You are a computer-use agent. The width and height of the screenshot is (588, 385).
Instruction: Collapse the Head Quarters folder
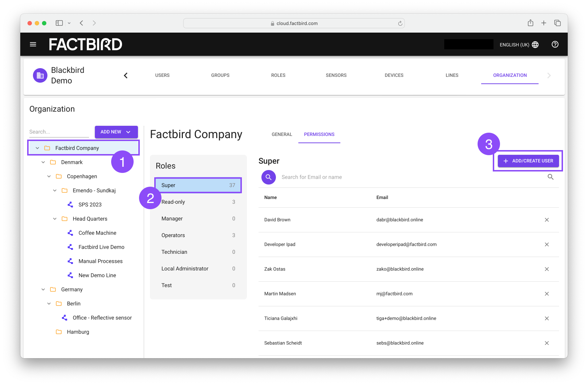click(x=55, y=219)
